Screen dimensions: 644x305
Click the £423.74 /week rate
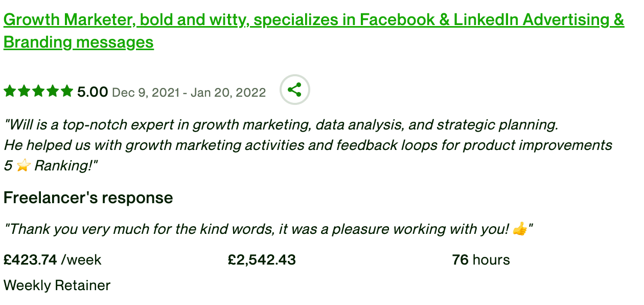coord(53,260)
